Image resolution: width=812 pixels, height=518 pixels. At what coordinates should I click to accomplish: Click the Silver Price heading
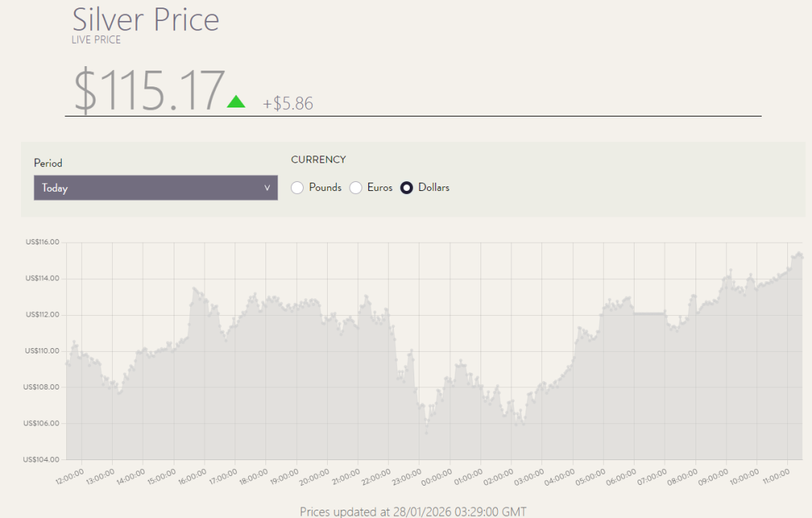[x=146, y=19]
